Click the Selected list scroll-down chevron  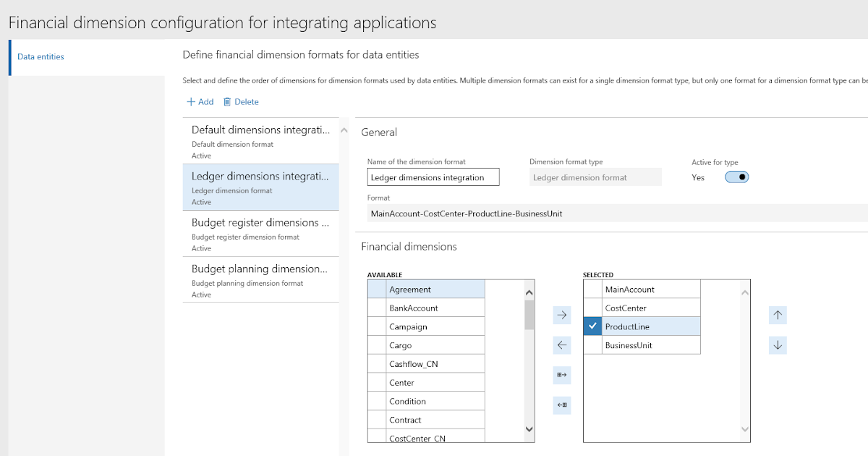pyautogui.click(x=744, y=429)
